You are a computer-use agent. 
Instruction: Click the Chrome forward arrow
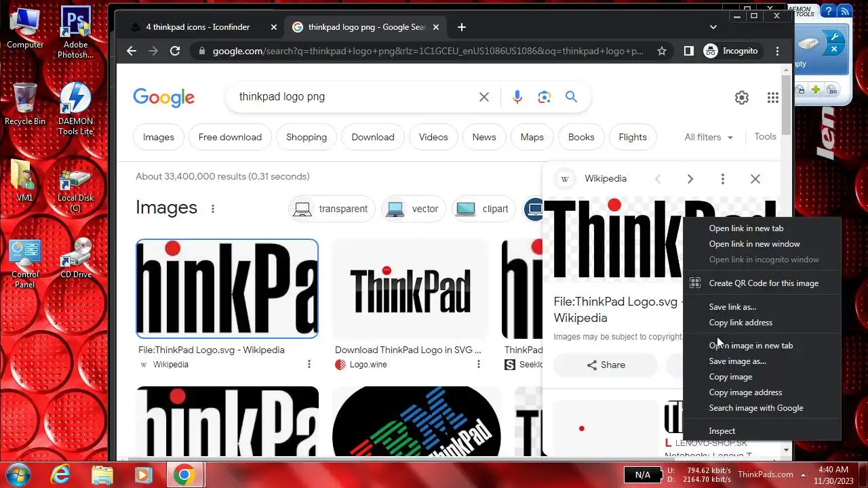coord(153,51)
